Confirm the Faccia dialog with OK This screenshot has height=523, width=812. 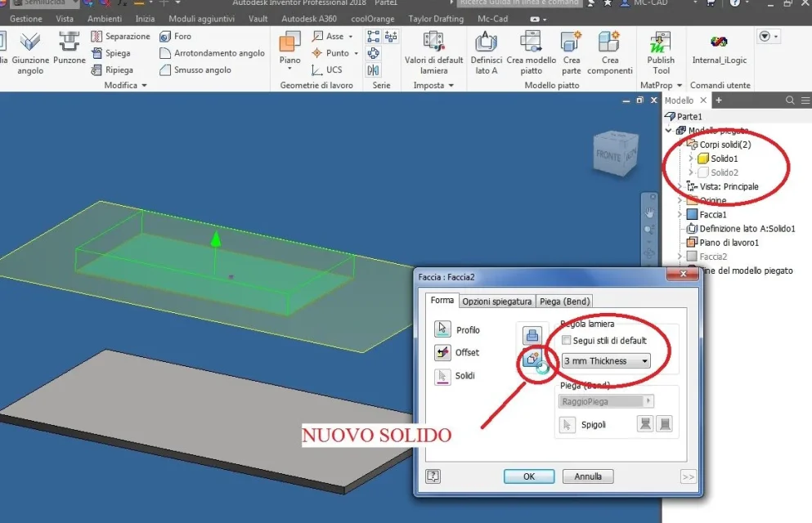click(x=529, y=476)
